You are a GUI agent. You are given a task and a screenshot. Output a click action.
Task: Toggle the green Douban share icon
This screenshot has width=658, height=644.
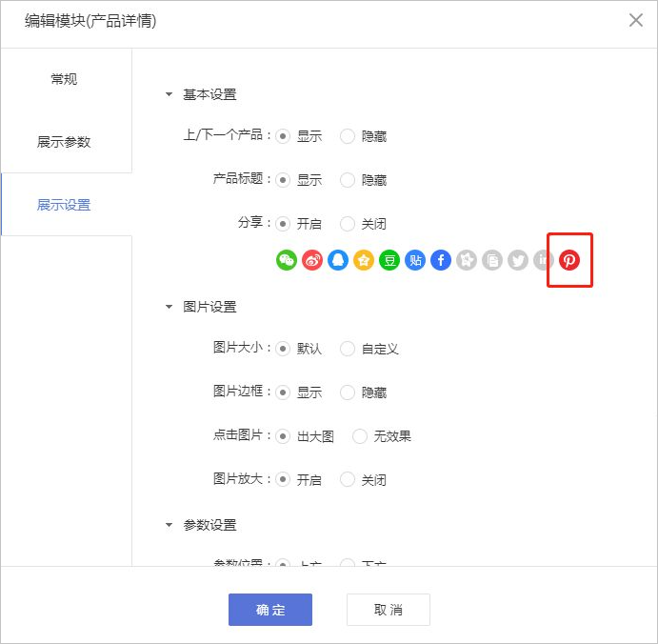(x=389, y=260)
